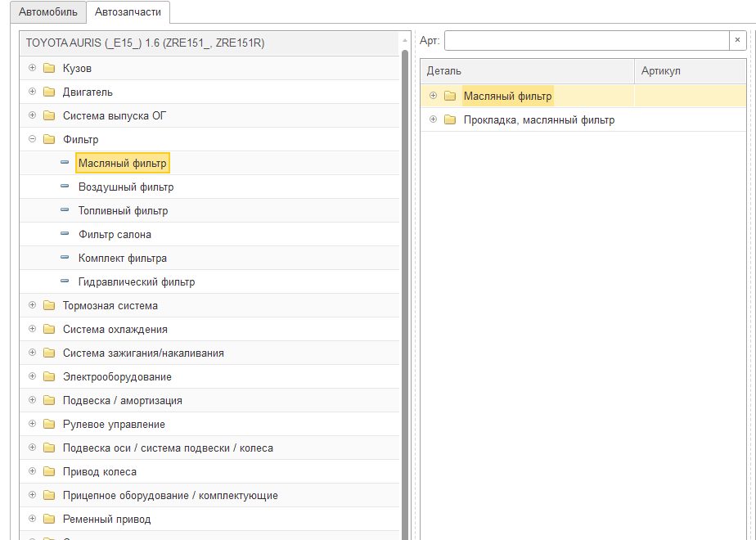Switch to the Автомобиль tab
Image resolution: width=756 pixels, height=540 pixels.
click(47, 11)
